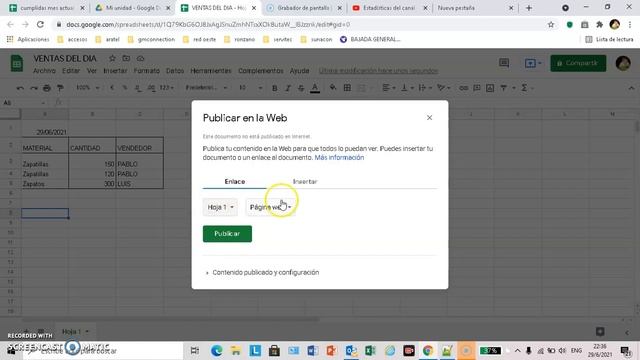The width and height of the screenshot is (640, 360).
Task: Open Google Chrome from the taskbar
Action: point(428,351)
